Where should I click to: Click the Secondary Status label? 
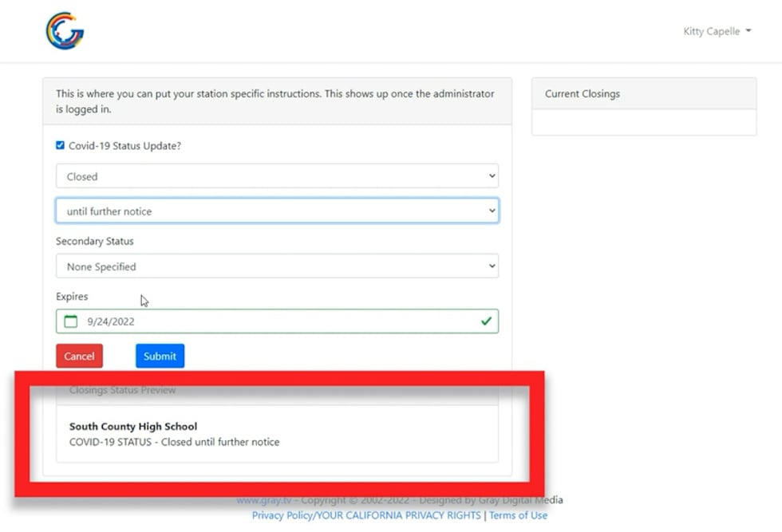(95, 241)
